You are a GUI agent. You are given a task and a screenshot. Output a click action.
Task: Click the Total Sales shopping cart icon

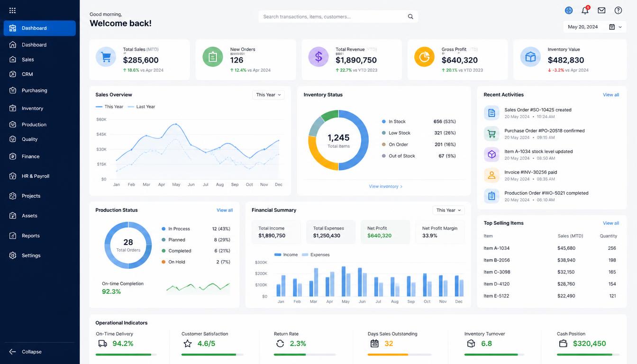pyautogui.click(x=106, y=57)
